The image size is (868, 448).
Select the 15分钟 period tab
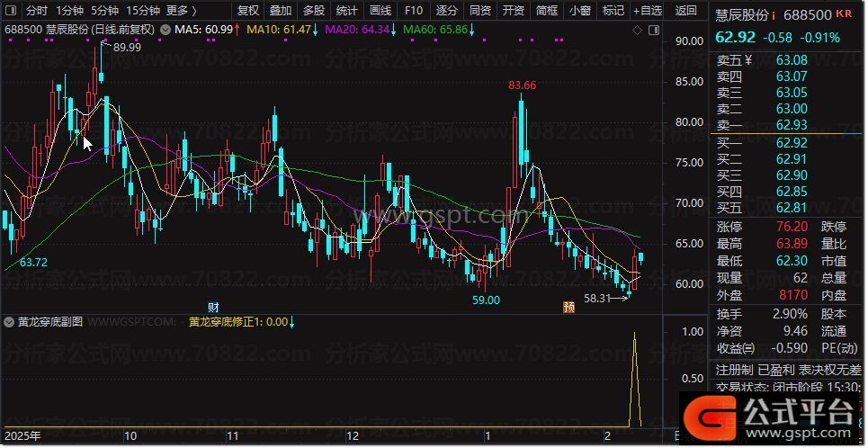coord(143,11)
